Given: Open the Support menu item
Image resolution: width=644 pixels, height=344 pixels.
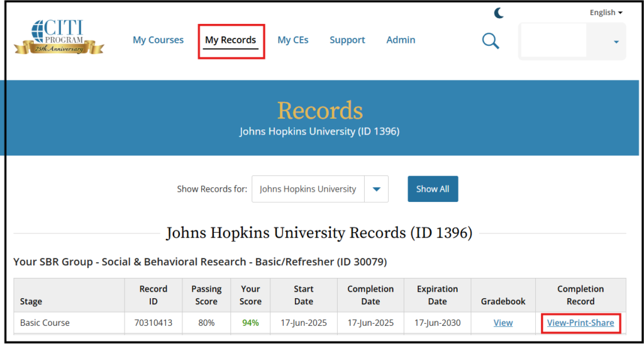Looking at the screenshot, I should tap(347, 40).
